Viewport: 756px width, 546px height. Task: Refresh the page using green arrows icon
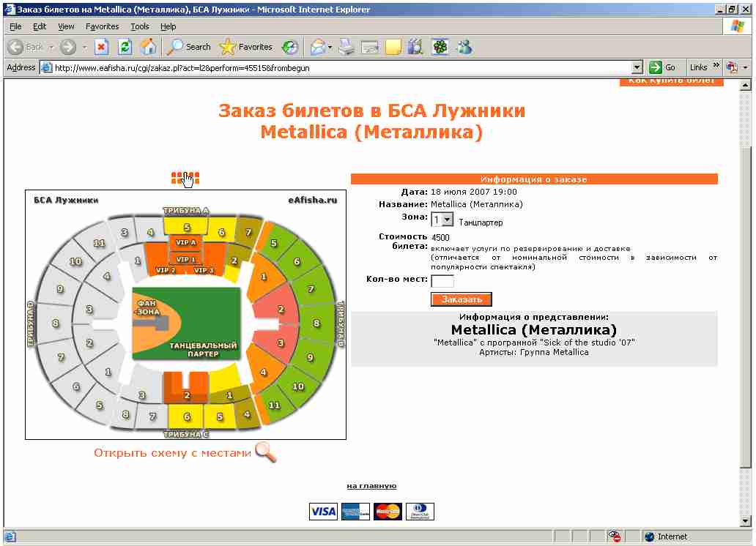coord(125,47)
